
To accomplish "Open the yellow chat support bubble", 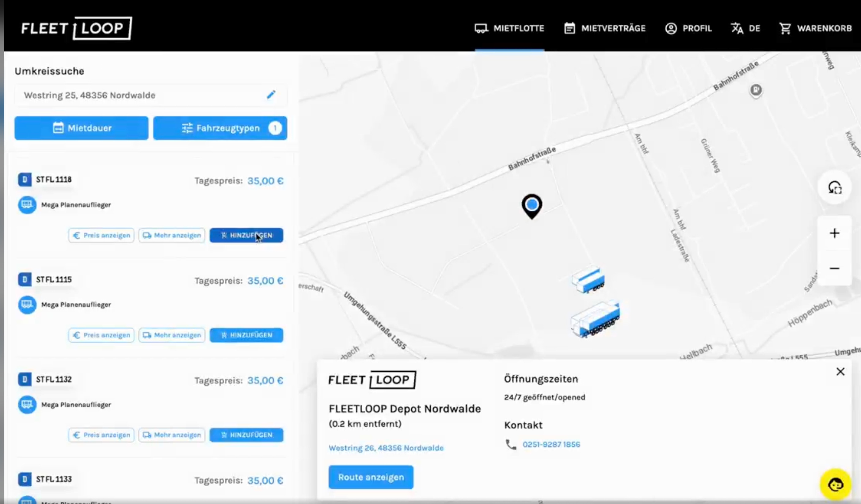I will (x=835, y=484).
